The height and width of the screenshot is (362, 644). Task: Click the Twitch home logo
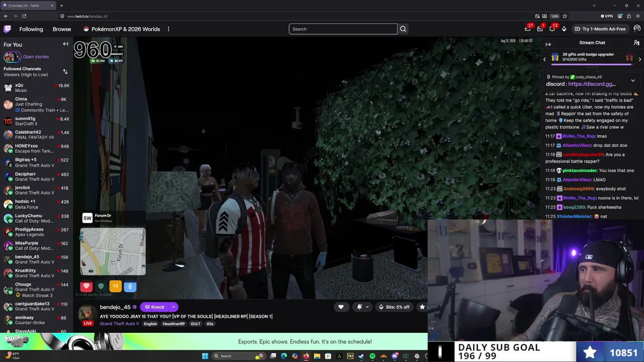tap(7, 29)
